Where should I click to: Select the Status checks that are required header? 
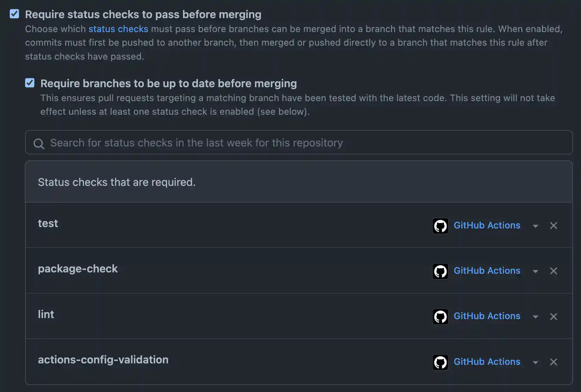tap(116, 182)
